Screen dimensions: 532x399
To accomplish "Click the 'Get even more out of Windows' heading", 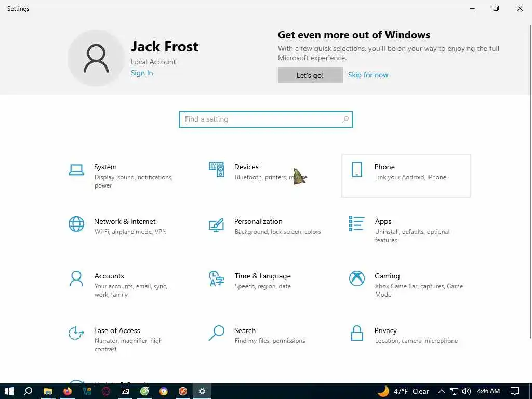I will (354, 35).
